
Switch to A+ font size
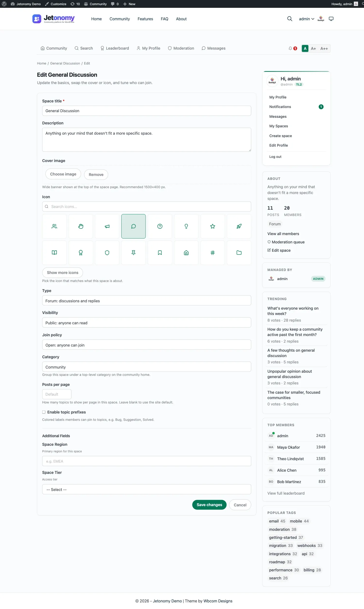point(313,48)
